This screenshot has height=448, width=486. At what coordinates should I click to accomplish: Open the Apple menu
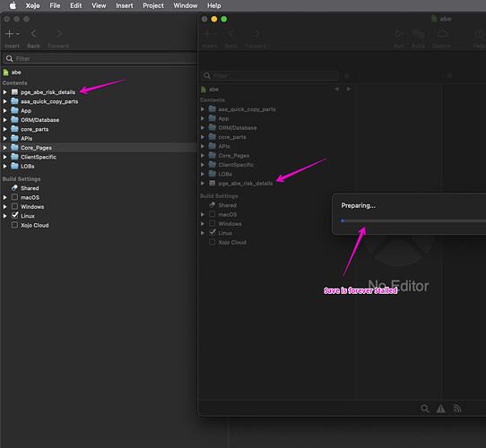click(13, 5)
